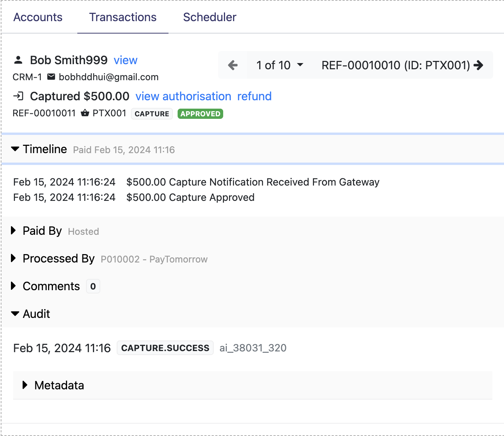Click reference REF-00010011
Image resolution: width=504 pixels, height=436 pixels.
44,113
